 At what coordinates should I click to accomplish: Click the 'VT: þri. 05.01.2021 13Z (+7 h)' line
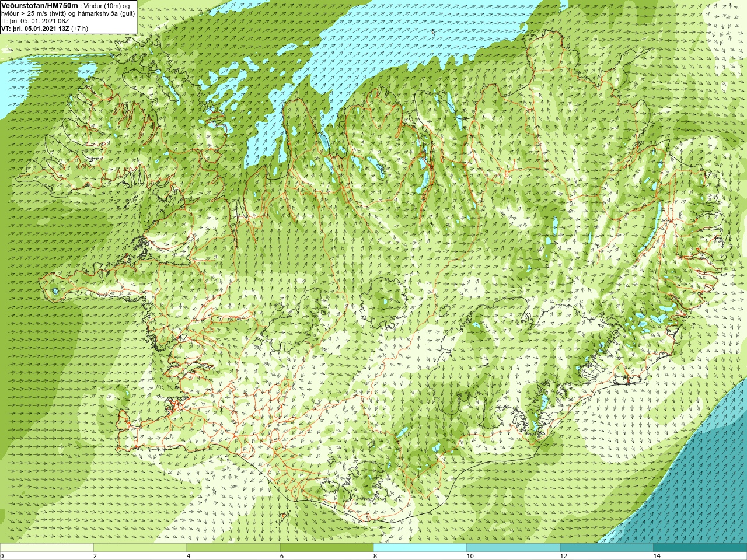click(45, 29)
